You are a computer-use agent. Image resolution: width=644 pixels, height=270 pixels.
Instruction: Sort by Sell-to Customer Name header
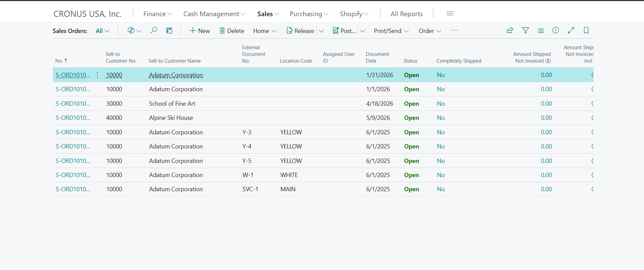point(174,61)
